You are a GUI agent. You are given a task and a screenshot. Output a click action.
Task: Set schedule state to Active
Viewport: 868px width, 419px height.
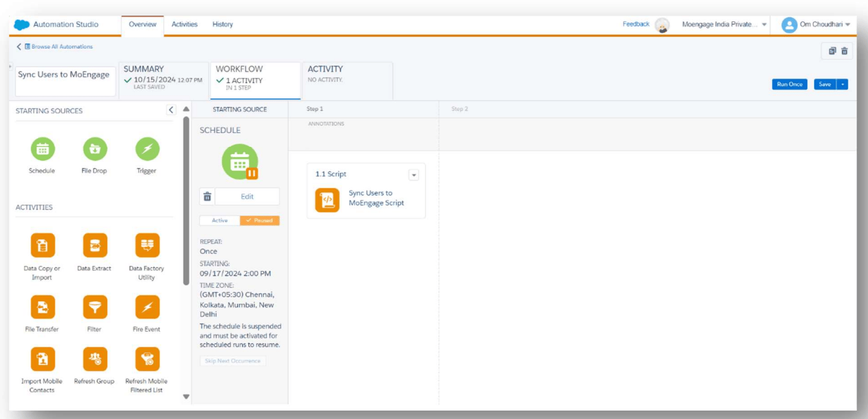220,221
